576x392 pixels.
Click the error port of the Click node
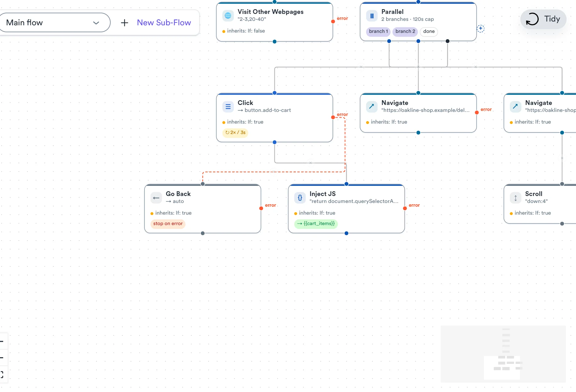coord(333,117)
